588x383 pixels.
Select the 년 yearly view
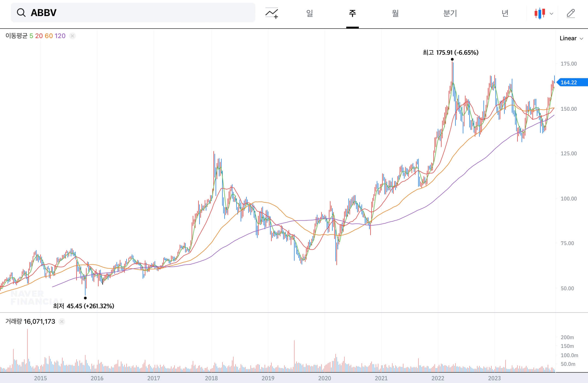505,13
